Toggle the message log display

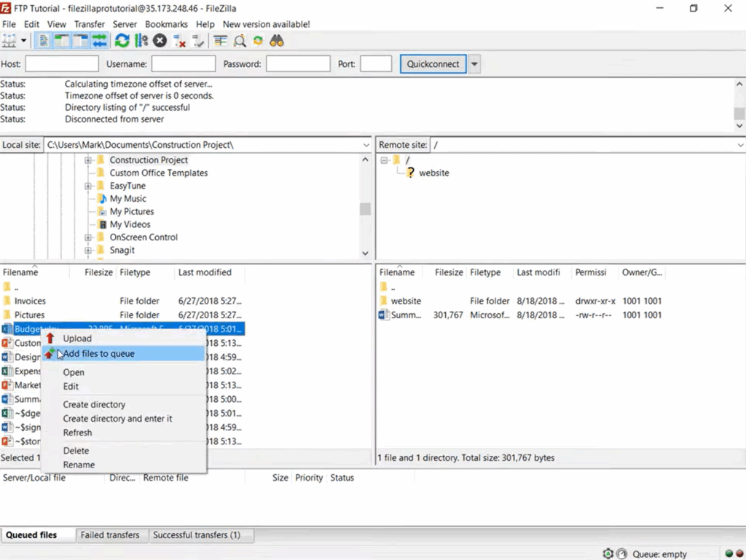(x=44, y=41)
